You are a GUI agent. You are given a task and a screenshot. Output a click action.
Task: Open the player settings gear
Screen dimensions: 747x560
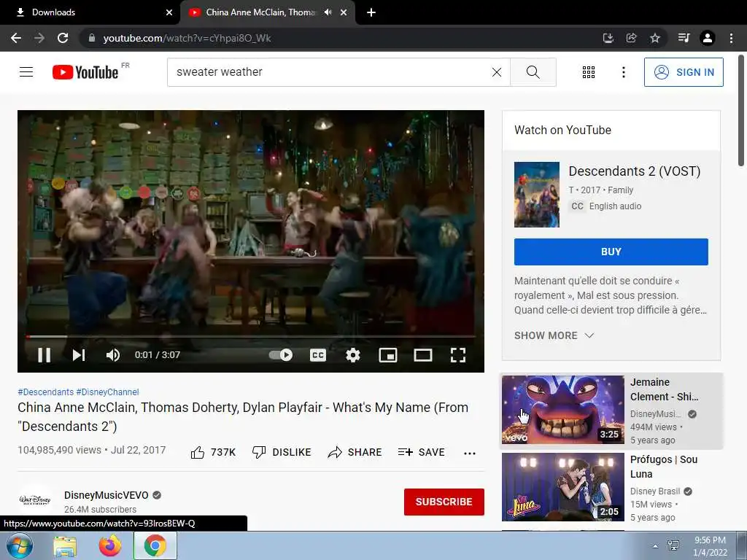tap(353, 355)
